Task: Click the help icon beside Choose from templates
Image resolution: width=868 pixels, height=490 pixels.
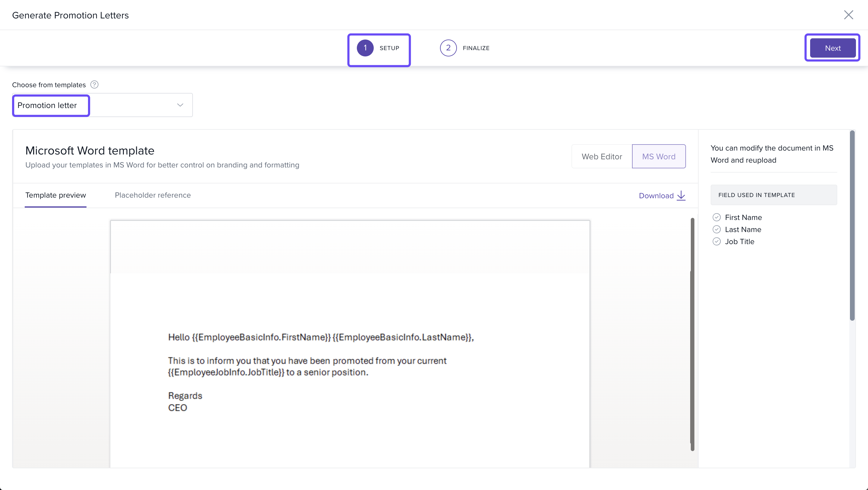Action: pyautogui.click(x=94, y=85)
